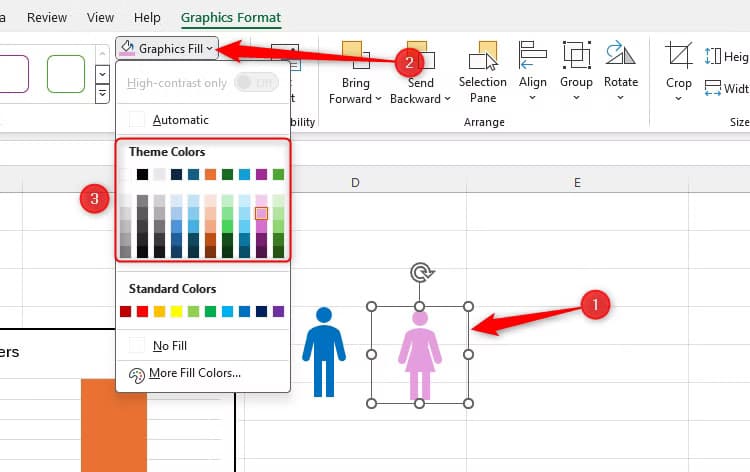The height and width of the screenshot is (472, 750).
Task: Select the blue male figure graphic
Action: point(324,352)
